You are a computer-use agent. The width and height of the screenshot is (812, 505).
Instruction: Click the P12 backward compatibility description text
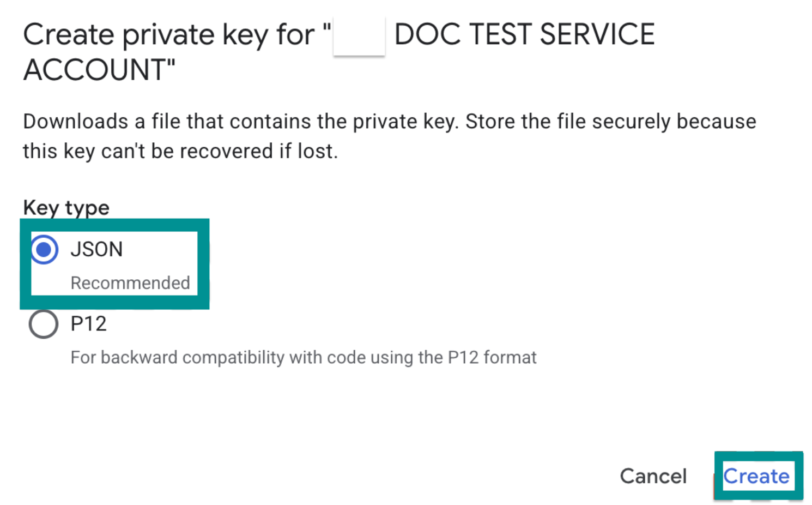[303, 357]
